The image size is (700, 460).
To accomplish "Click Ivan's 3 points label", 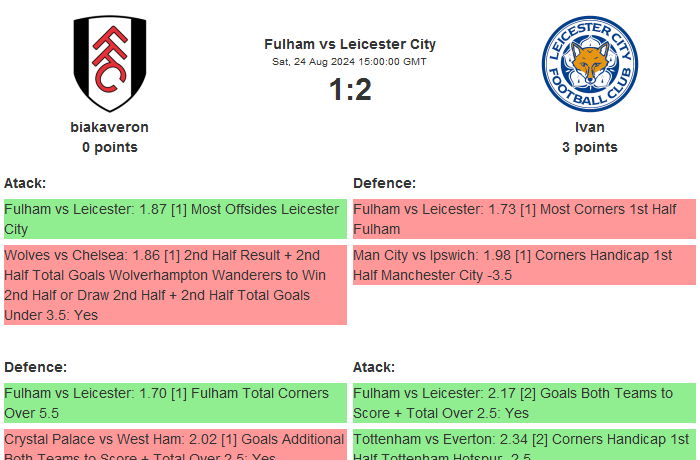I will click(589, 147).
